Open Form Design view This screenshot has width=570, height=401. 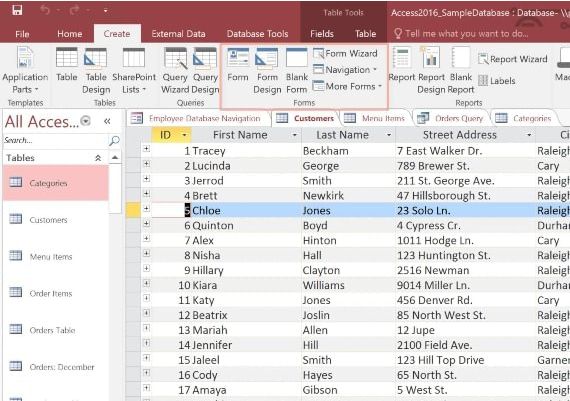[x=267, y=70]
